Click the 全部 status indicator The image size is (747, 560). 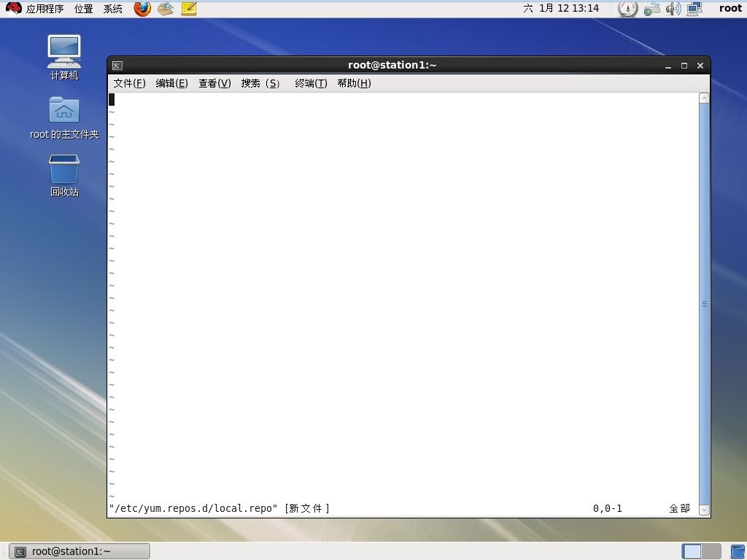(x=679, y=508)
